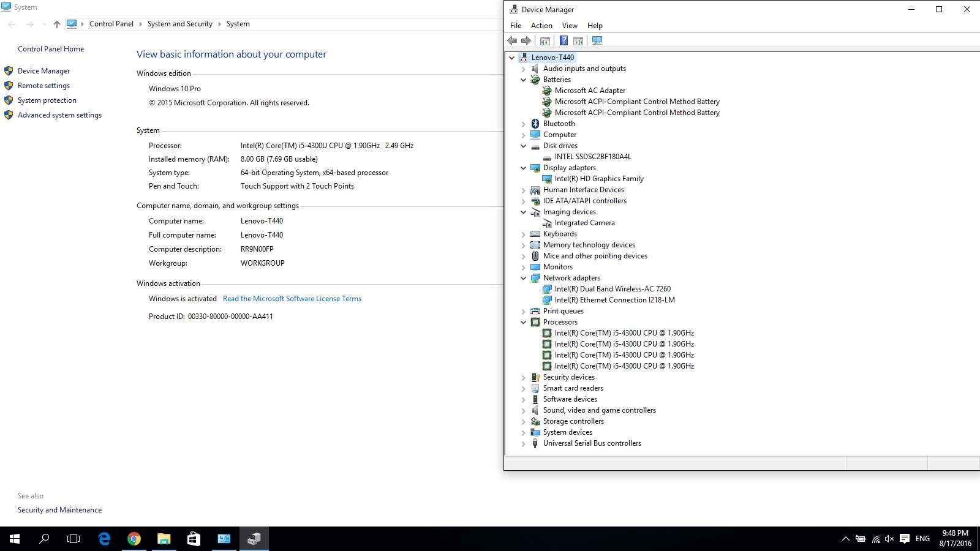Expand Universal Serial Bus controllers category
This screenshot has height=551, width=980.
click(x=524, y=444)
